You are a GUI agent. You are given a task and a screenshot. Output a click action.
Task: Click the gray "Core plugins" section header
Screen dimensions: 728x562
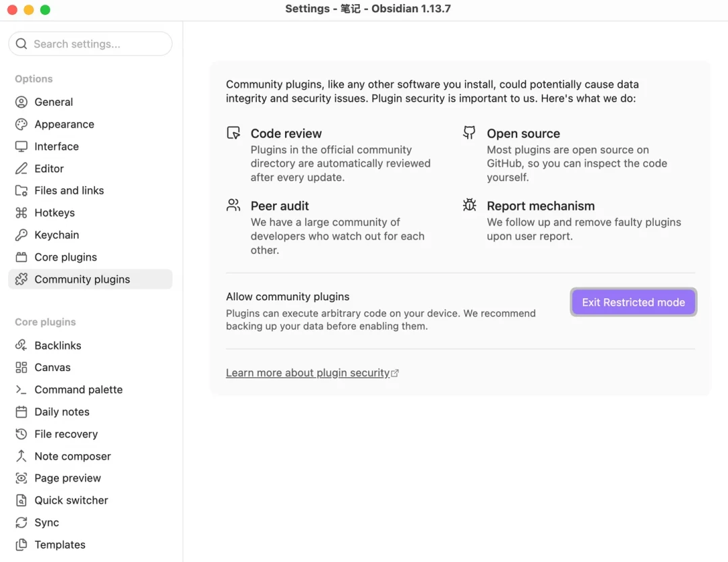[46, 322]
